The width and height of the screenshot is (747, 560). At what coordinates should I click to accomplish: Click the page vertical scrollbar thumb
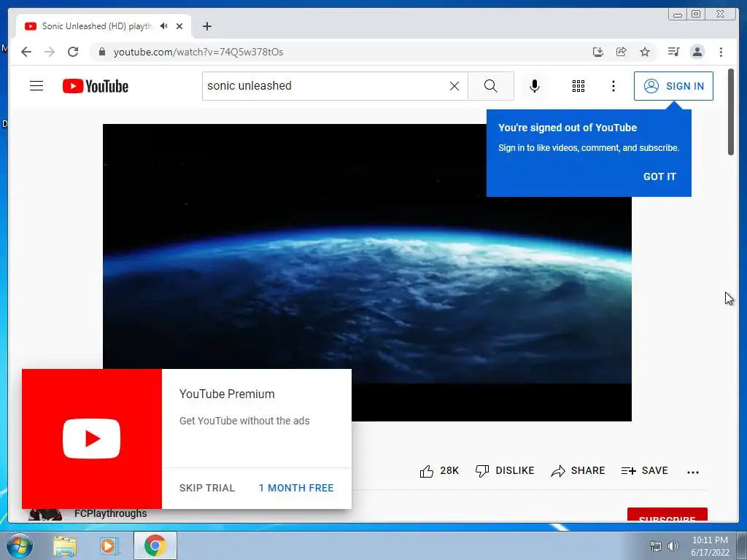click(731, 112)
